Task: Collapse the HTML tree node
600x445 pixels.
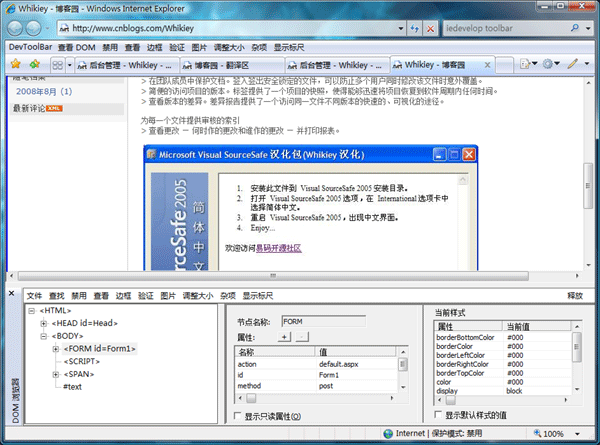Action: [32, 311]
